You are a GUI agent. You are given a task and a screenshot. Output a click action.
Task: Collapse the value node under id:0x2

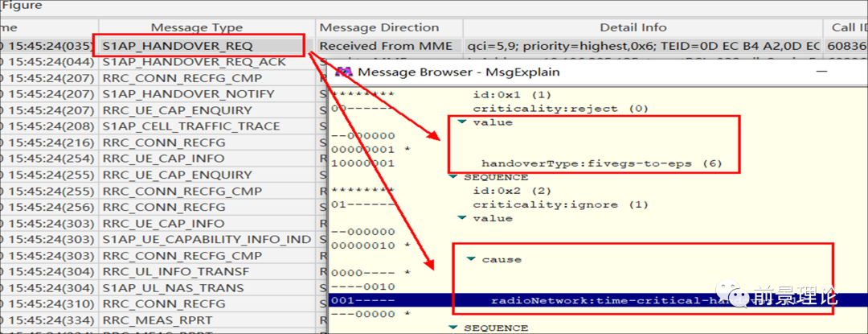462,218
